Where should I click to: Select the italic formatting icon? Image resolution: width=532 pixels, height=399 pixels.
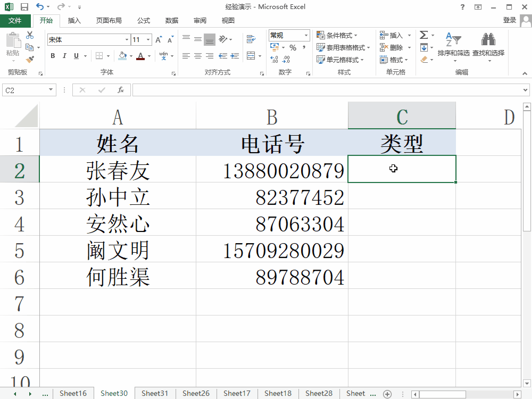(64, 55)
